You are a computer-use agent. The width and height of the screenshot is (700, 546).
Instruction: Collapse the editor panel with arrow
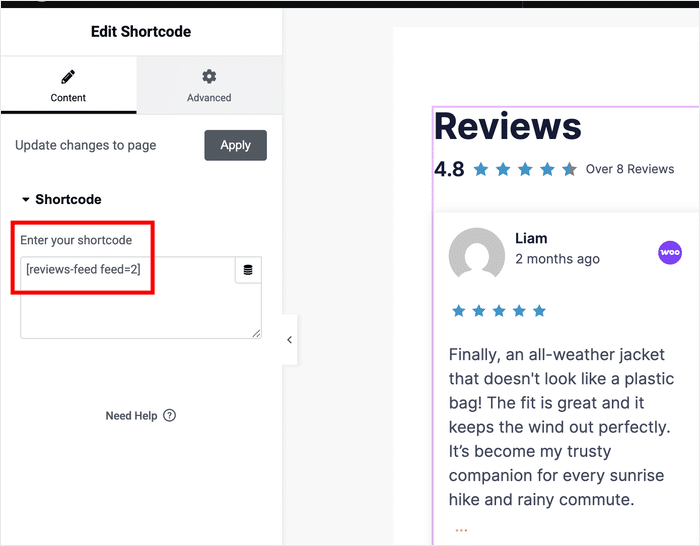(x=289, y=340)
